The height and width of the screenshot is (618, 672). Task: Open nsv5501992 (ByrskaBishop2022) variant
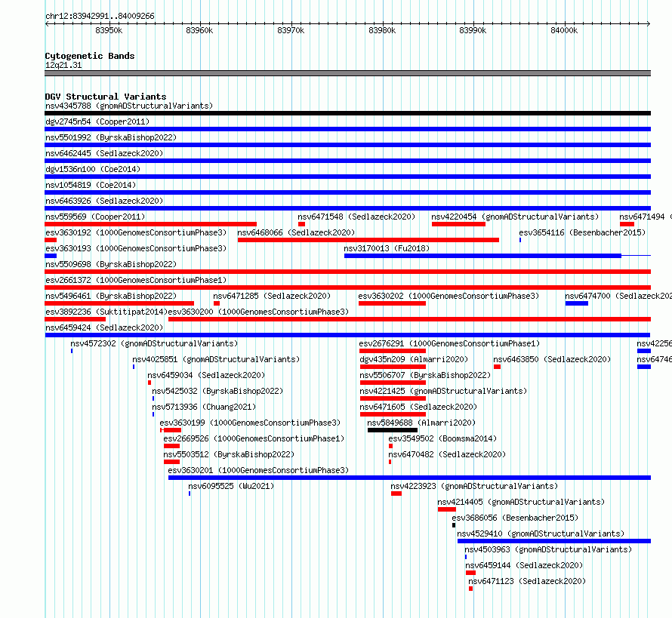[x=111, y=137]
